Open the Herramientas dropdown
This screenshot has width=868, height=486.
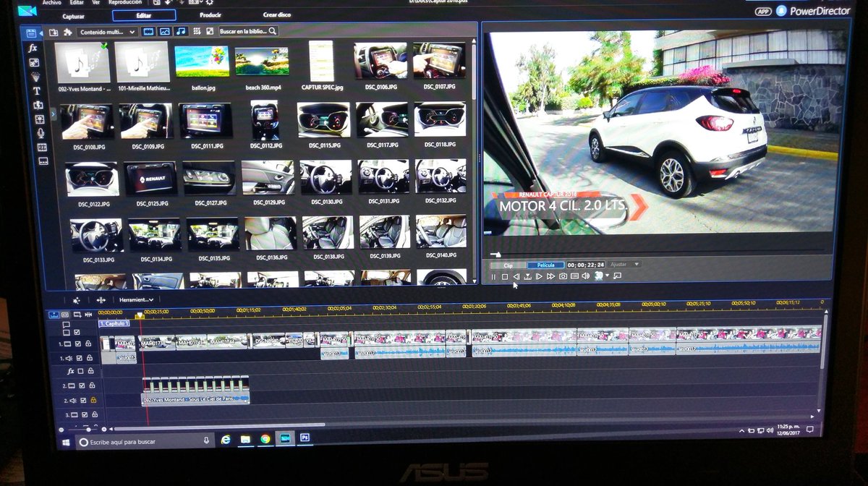pos(136,299)
